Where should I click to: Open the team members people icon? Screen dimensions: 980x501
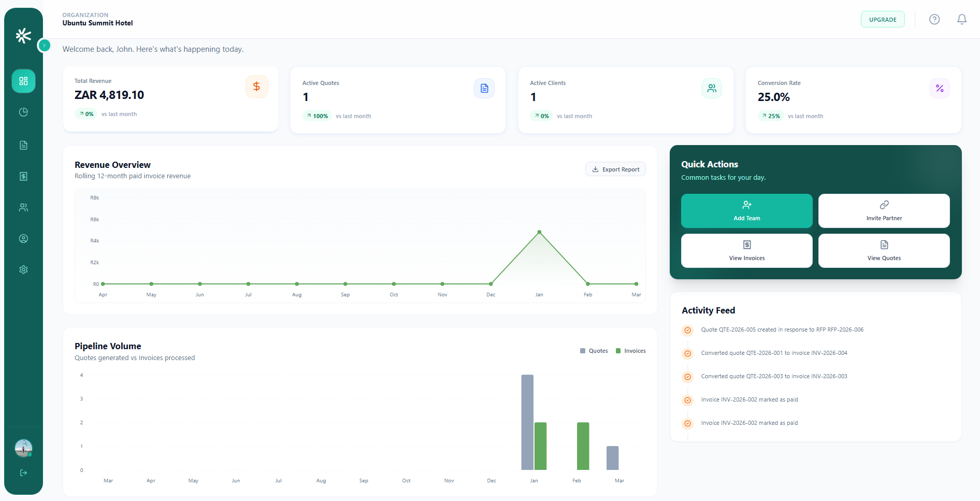(x=23, y=207)
